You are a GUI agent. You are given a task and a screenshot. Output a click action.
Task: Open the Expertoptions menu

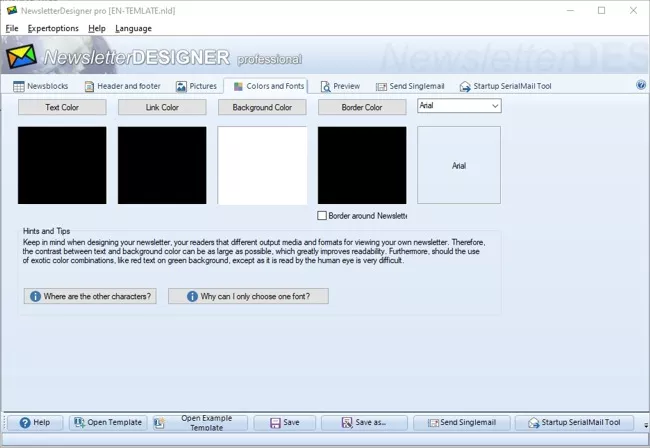(x=53, y=28)
